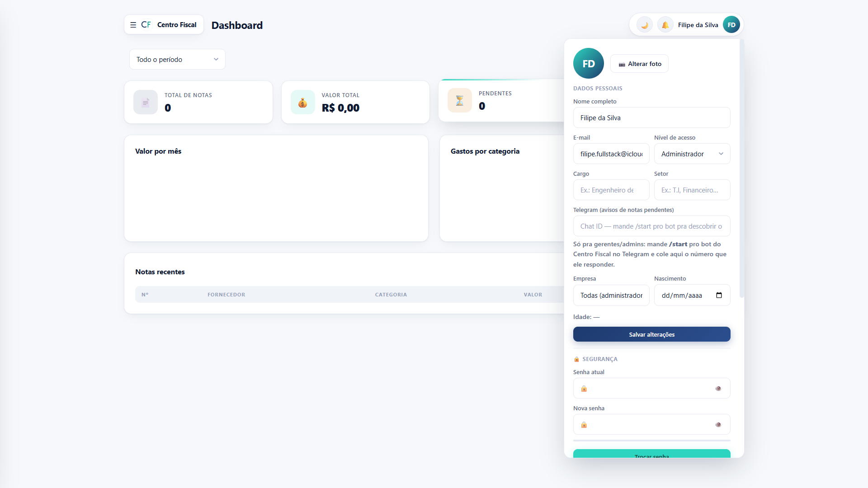Image resolution: width=868 pixels, height=488 pixels.
Task: Open notifications with the bell icon
Action: coord(665,25)
